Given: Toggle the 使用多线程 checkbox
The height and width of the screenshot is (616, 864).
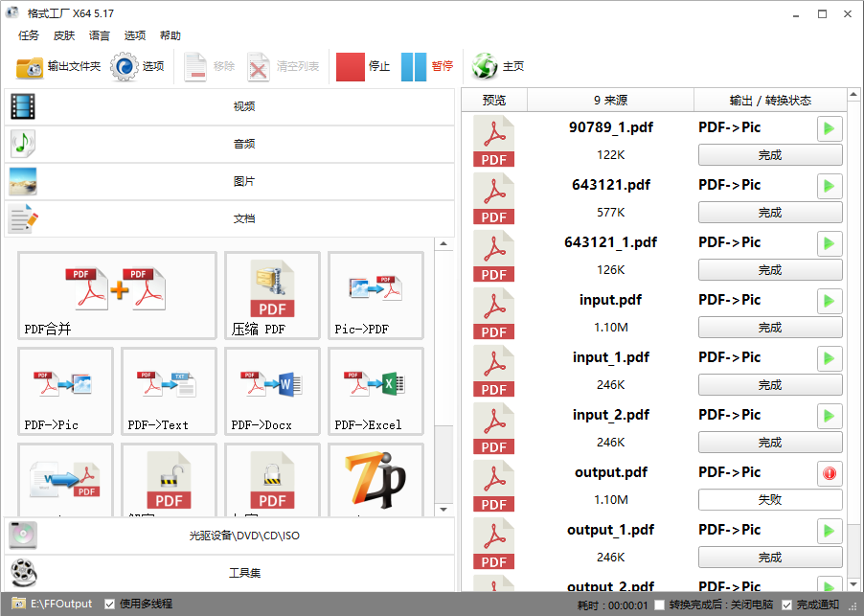Looking at the screenshot, I should click(110, 605).
